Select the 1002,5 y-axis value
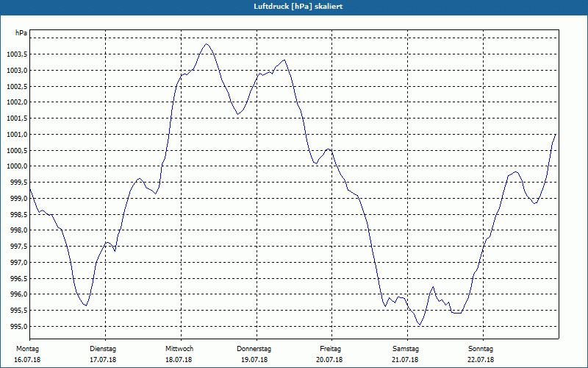This screenshot has height=368, width=588. point(17,86)
